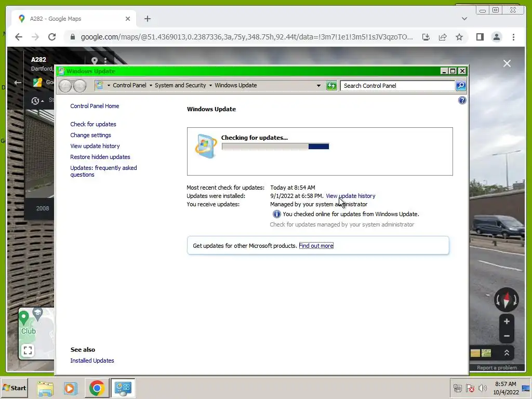Open Installed Updates under See also
This screenshot has height=399, width=532.
92,361
